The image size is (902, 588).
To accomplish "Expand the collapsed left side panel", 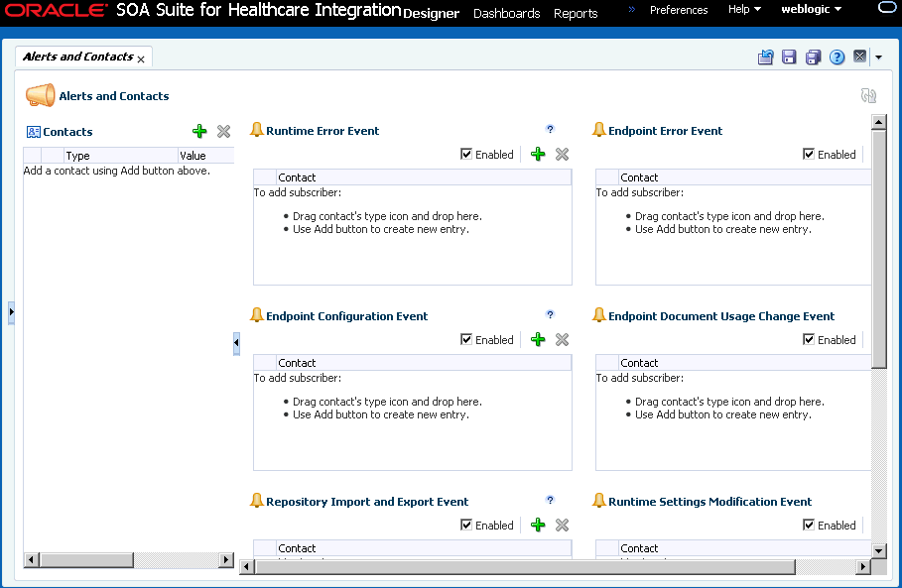I will (11, 311).
